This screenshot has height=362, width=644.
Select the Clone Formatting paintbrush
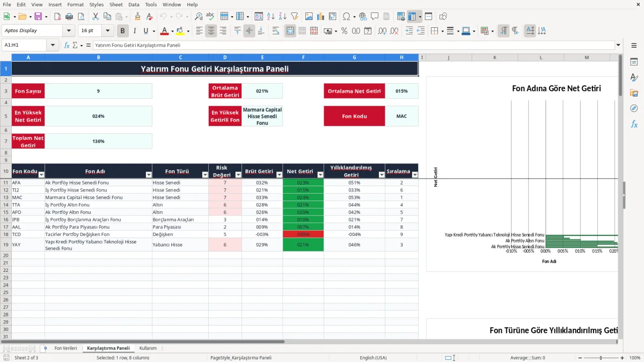[x=138, y=17]
